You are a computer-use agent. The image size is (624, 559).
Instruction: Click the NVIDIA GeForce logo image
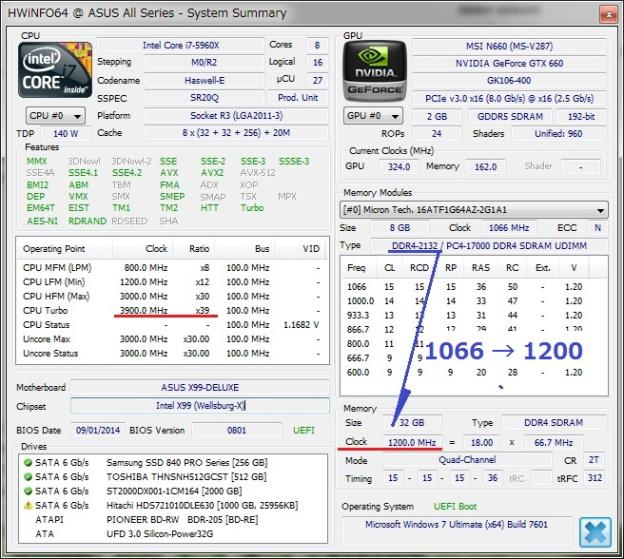[x=375, y=71]
